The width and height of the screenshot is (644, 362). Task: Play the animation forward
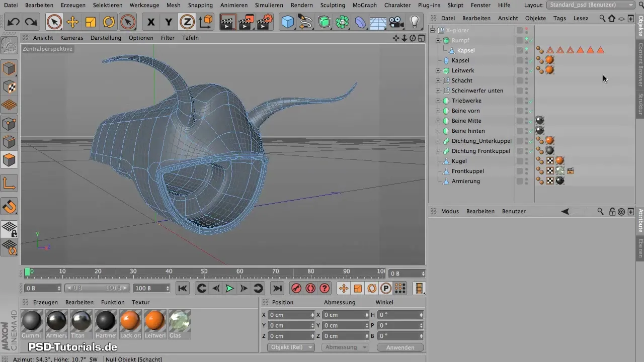[x=229, y=288]
